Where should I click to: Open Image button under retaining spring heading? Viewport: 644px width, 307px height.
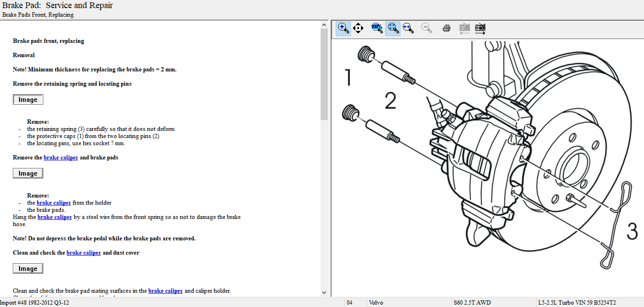pyautogui.click(x=28, y=99)
